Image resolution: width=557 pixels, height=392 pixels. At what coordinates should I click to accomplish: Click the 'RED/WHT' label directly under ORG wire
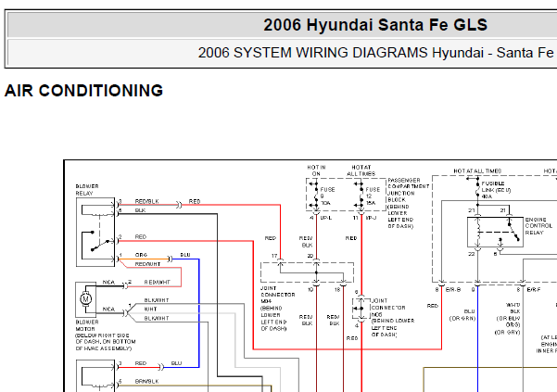[147, 264]
